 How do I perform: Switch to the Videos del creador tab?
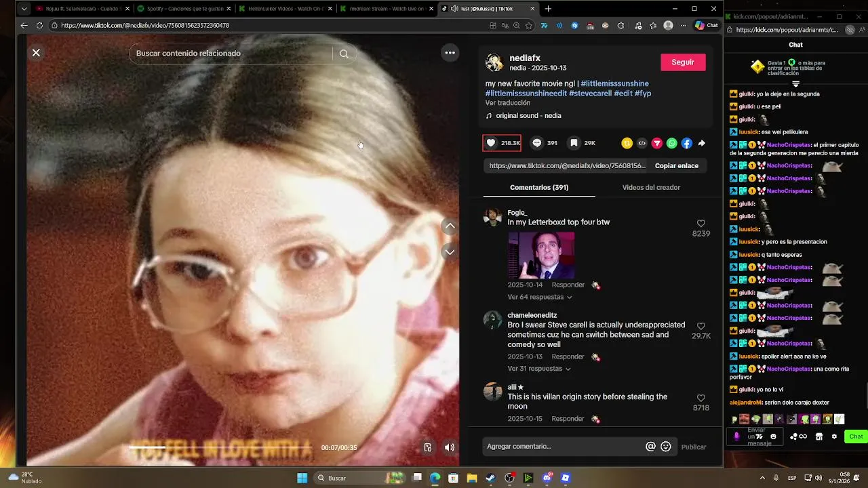[651, 187]
